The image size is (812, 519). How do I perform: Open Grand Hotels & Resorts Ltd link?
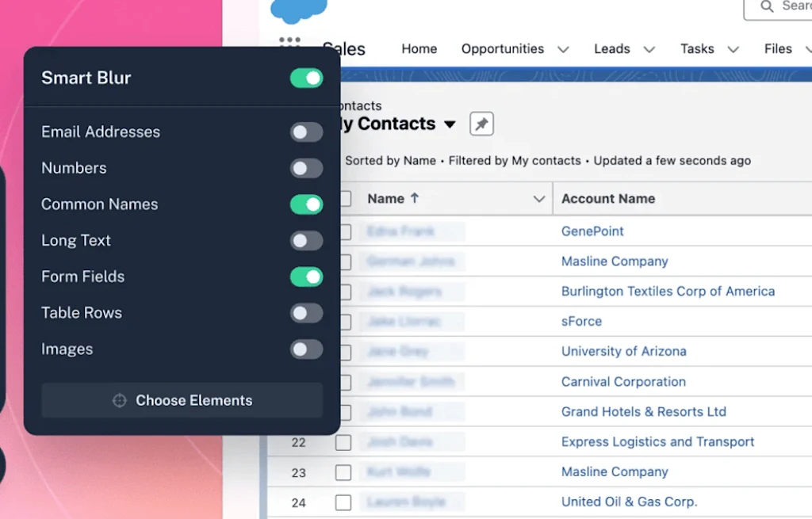(644, 412)
